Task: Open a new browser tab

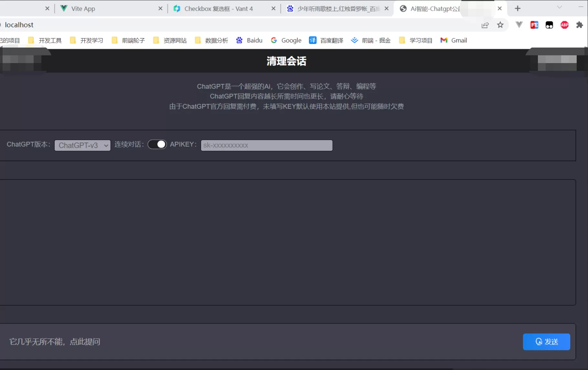Action: (x=518, y=8)
